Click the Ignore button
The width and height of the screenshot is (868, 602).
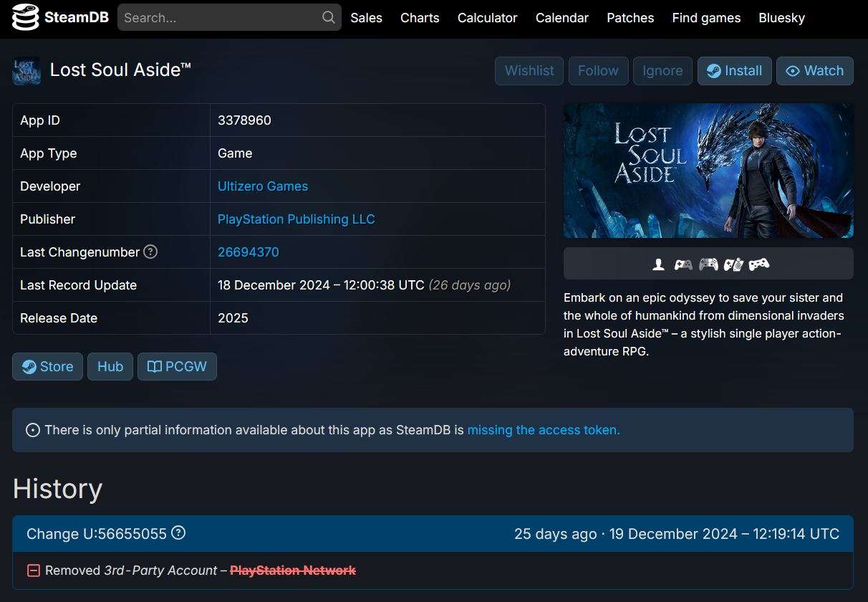(x=662, y=71)
